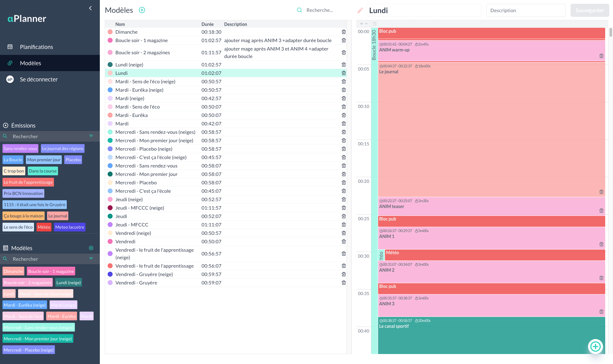Add model via sidebar Modèles plus icon
Image resolution: width=613 pixels, height=364 pixels.
pos(91,248)
